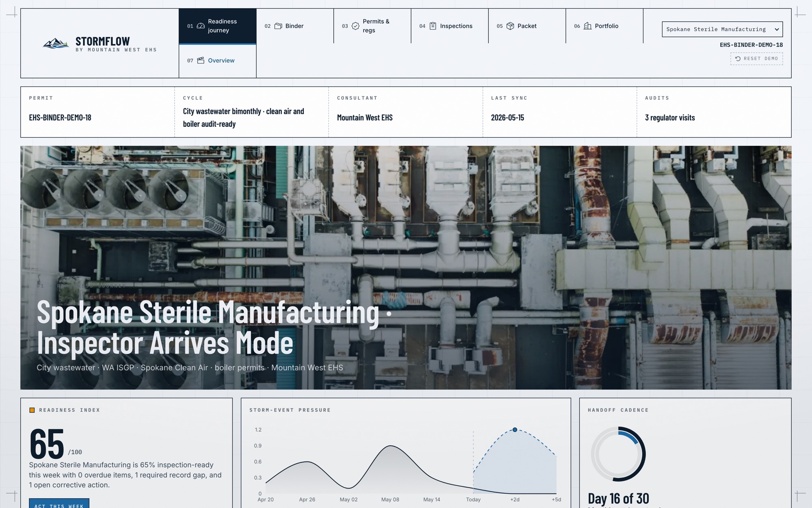812x508 pixels.
Task: Click the 3 regulator visits audits value
Action: click(x=670, y=118)
